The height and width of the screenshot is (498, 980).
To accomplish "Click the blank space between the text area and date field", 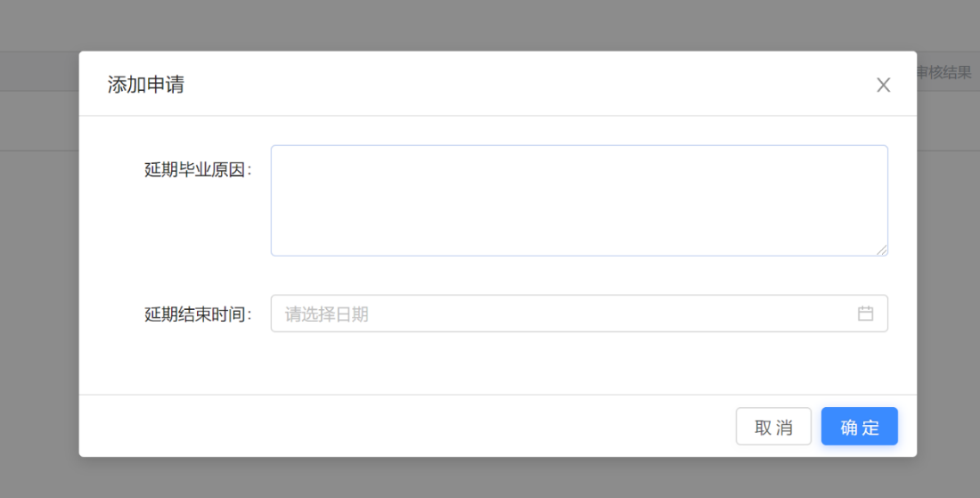I will click(x=579, y=275).
